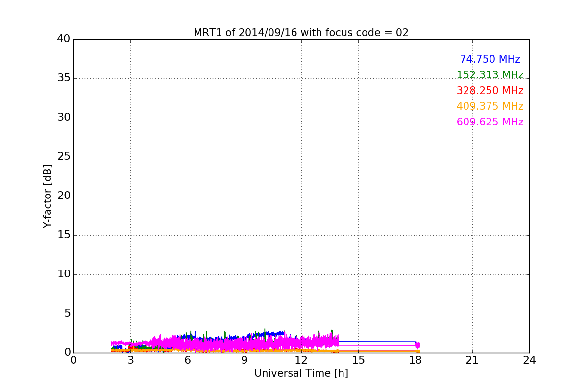Screen dimensions: 588x392
Task: Select the 152.313 MHz legend label
Action: point(490,75)
